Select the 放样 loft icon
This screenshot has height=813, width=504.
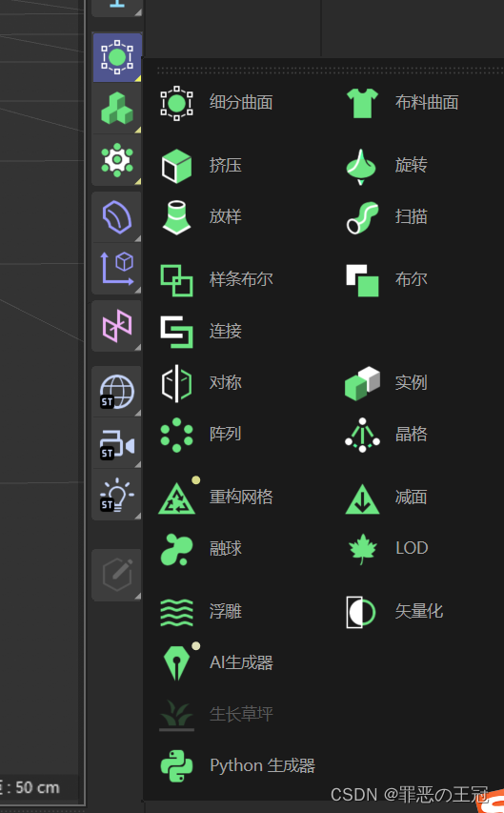(176, 217)
